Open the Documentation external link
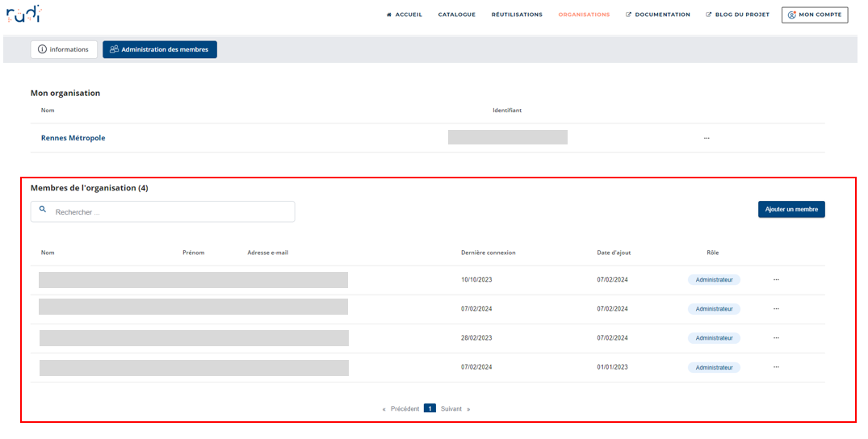This screenshot has width=868, height=439. click(x=658, y=15)
